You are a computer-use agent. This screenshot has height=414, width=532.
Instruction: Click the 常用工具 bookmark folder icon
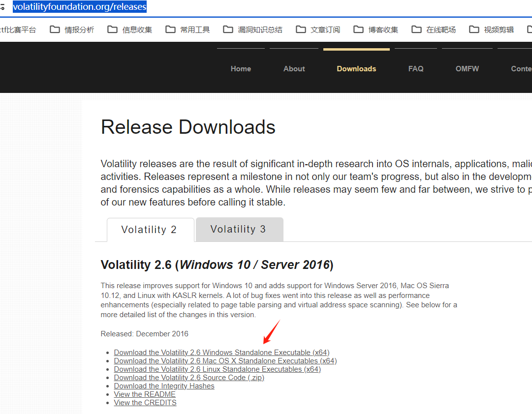coord(170,29)
